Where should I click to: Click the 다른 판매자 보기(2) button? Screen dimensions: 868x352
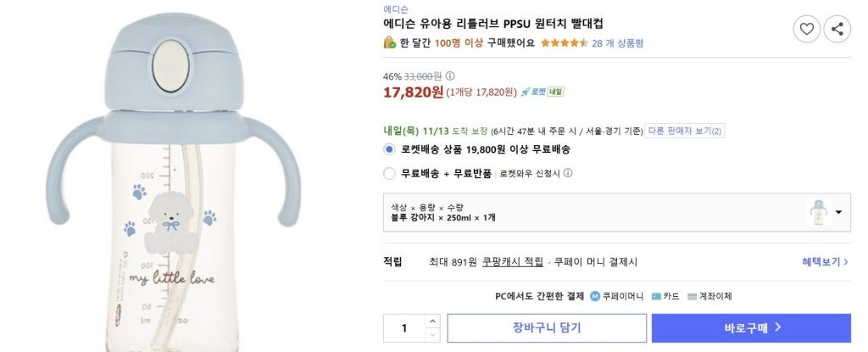click(x=685, y=131)
